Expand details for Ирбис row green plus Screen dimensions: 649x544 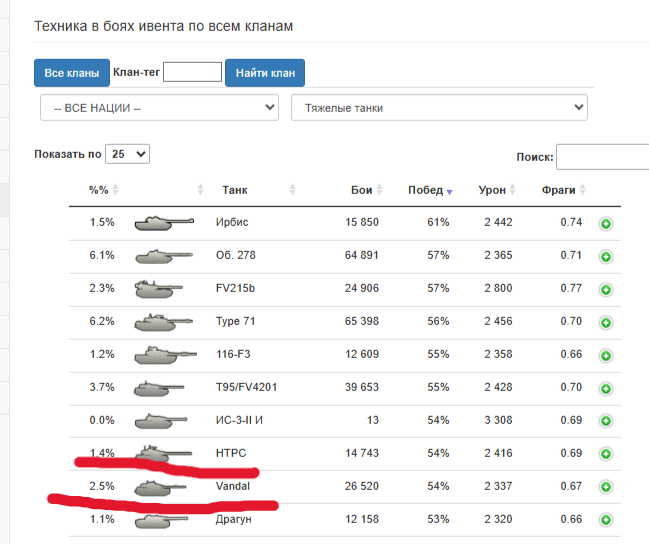click(x=606, y=224)
